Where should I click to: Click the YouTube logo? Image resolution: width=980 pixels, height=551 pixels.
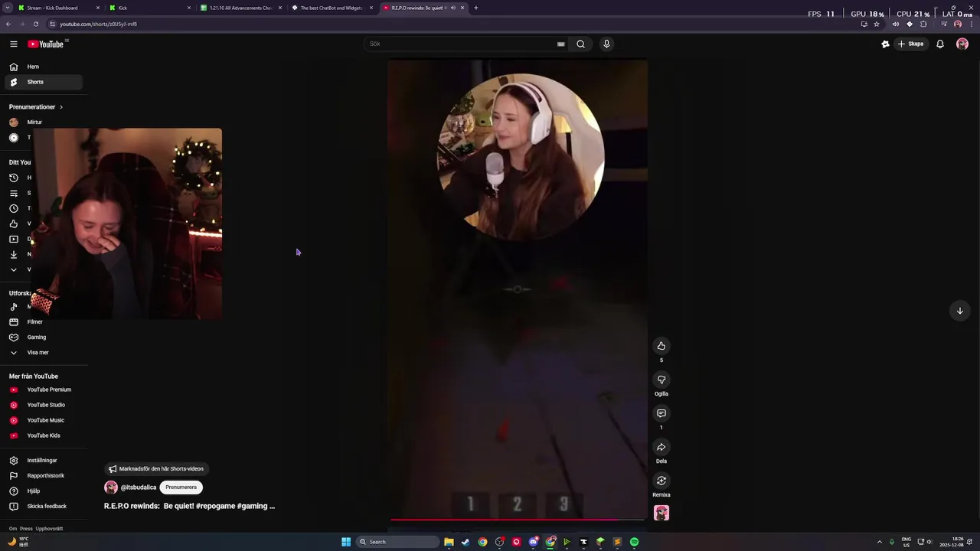click(46, 44)
